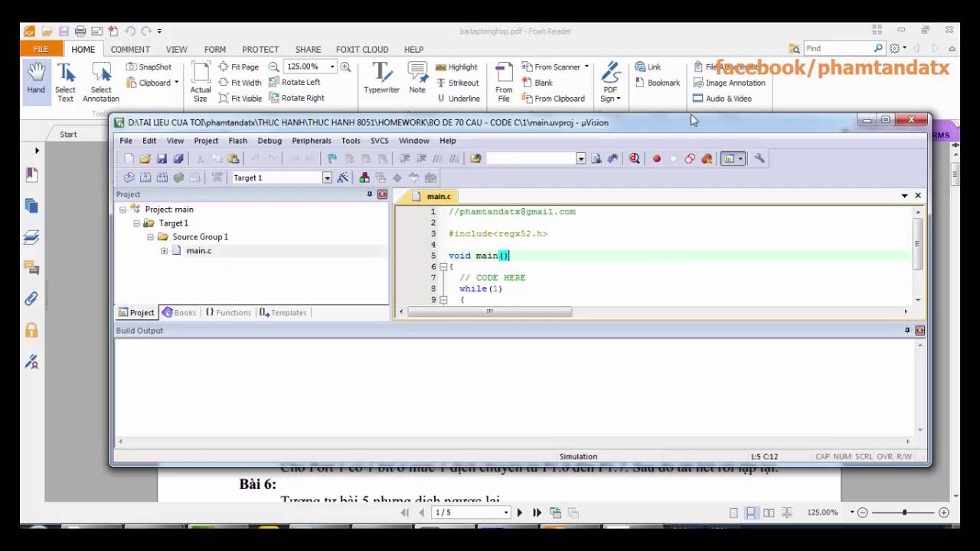Viewport: 980px width, 551px height.
Task: Click Fit Page in Foxit ribbon
Action: [x=239, y=67]
